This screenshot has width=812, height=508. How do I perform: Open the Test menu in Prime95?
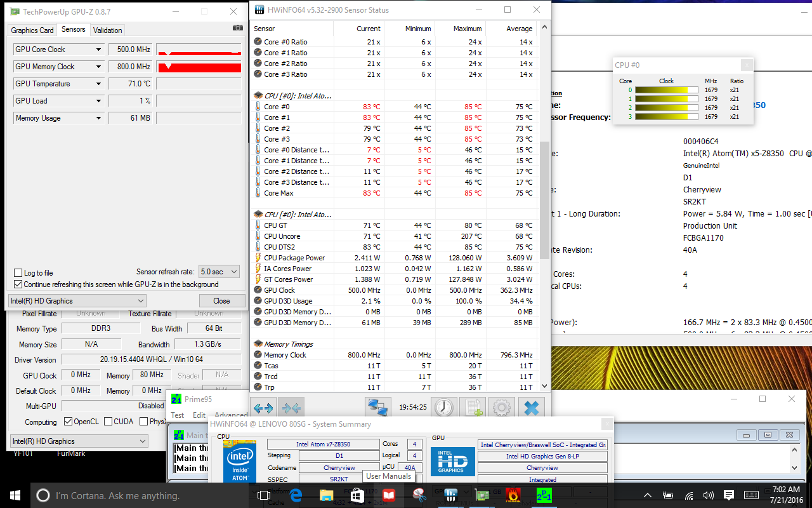(x=178, y=415)
